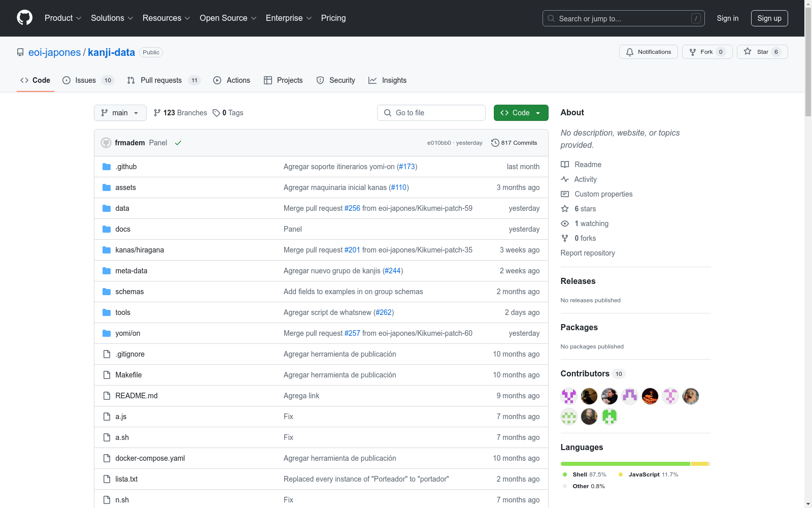The height and width of the screenshot is (508, 812).
Task: Click the Notifications bell icon
Action: (x=630, y=52)
